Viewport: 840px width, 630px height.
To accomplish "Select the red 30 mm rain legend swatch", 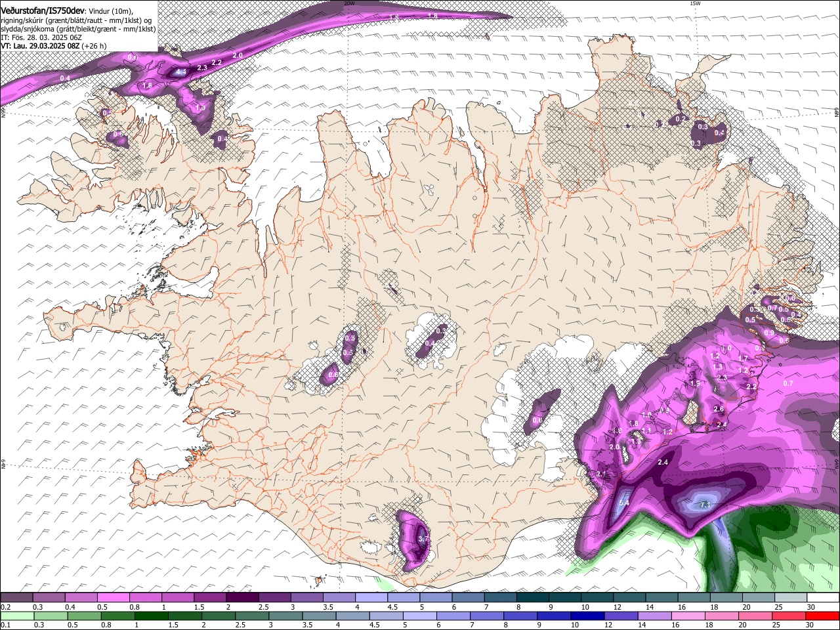I will click(x=823, y=616).
